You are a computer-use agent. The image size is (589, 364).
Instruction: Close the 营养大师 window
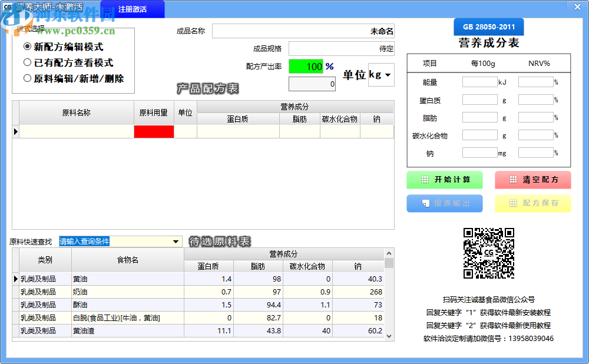point(577,6)
